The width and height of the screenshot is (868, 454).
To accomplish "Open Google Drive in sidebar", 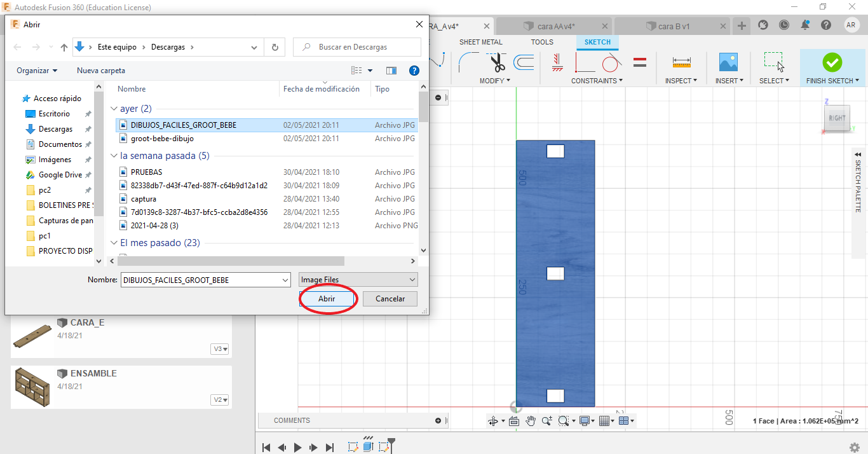I will [60, 175].
